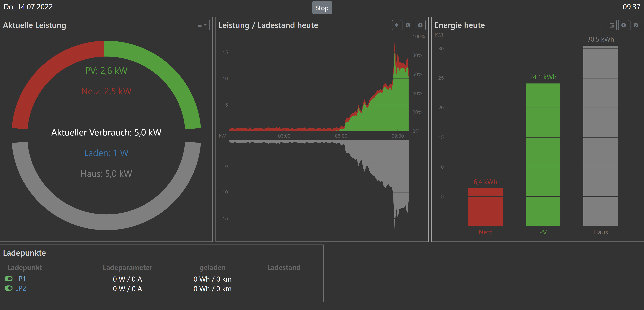Toggle the LP2 charge point switch
Viewport: 644px width, 310px height.
coord(8,288)
